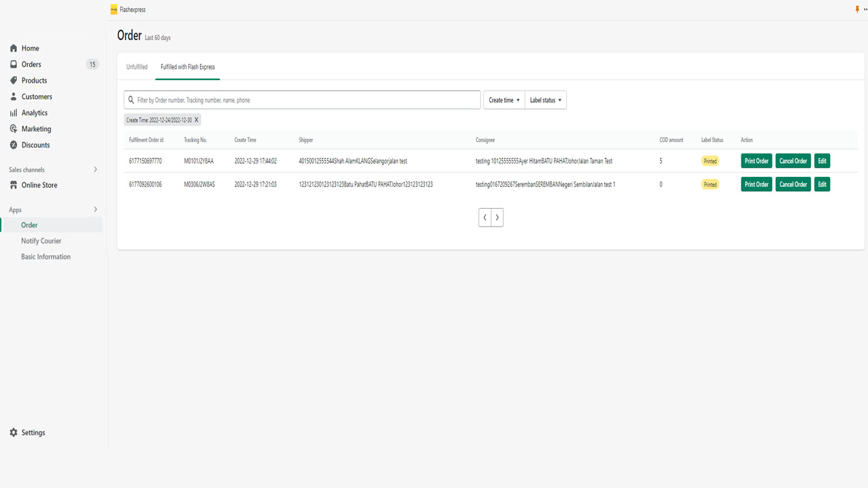Click the Marketing target icon

(x=14, y=129)
